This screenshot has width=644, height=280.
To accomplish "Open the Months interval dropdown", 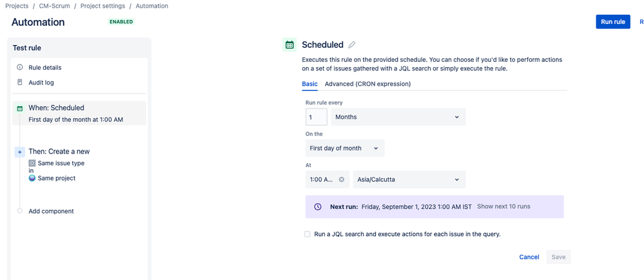I will [398, 117].
